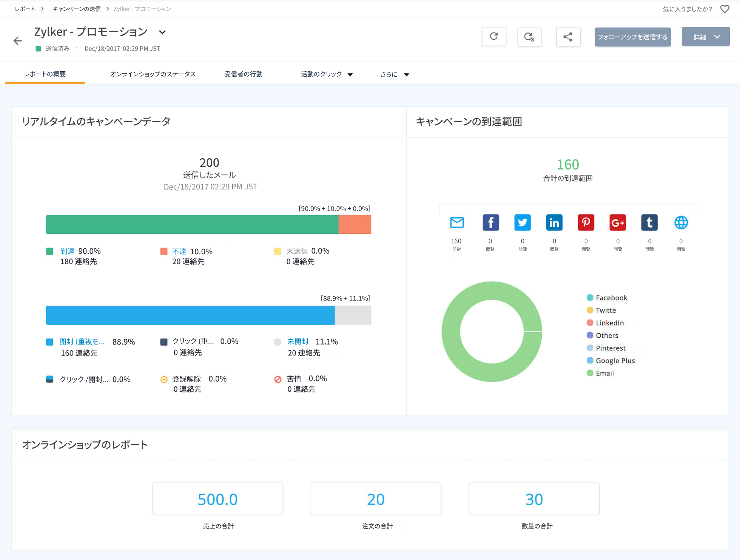Click the 未送信 0.0% label
The width and height of the screenshot is (740, 560).
308,251
